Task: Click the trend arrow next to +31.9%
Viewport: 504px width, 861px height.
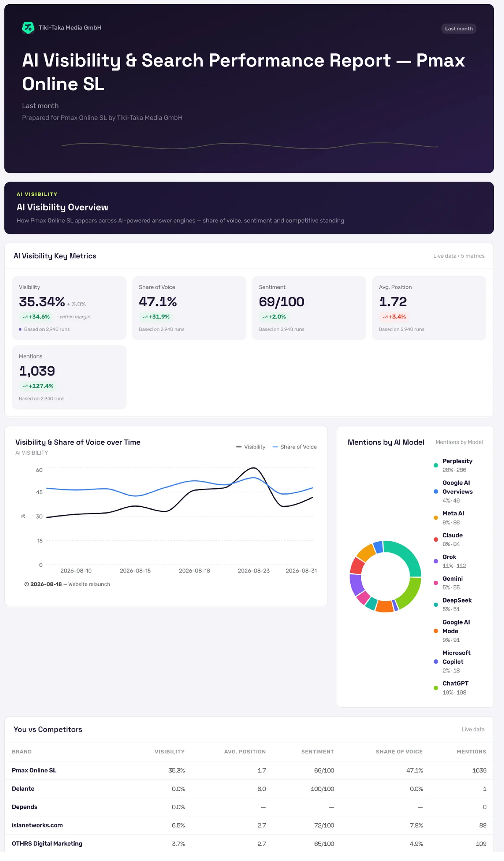Action: tap(145, 317)
